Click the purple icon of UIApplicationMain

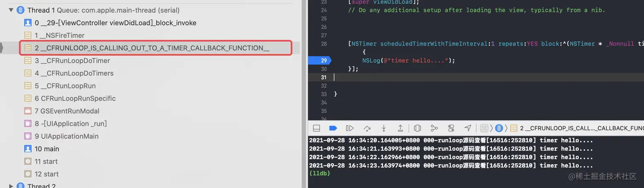pos(28,136)
